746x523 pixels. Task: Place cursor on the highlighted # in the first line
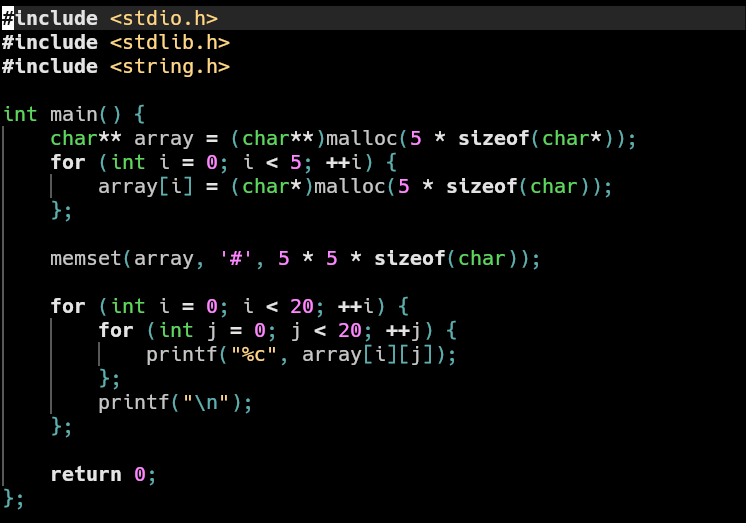(8, 19)
